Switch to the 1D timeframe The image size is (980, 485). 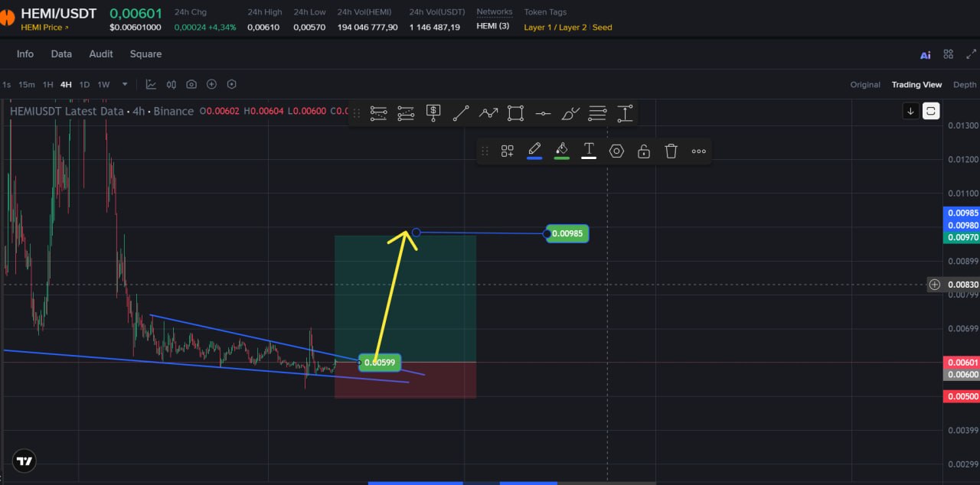click(84, 84)
